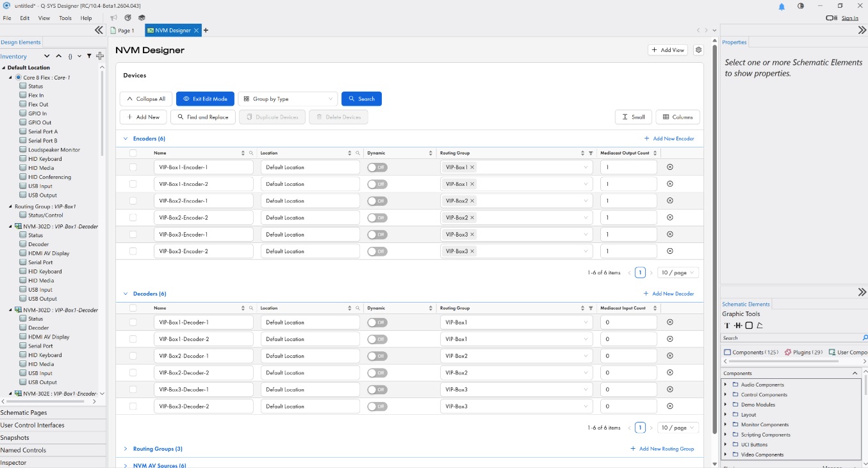Click the Add New Decoder link
Viewport: 868px width, 468px height.
point(669,294)
